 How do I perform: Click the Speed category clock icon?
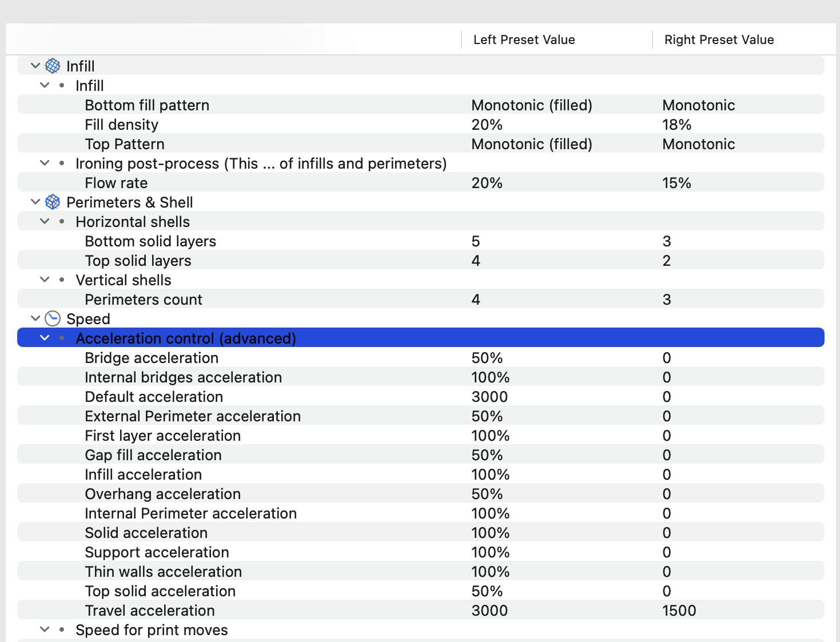point(53,319)
